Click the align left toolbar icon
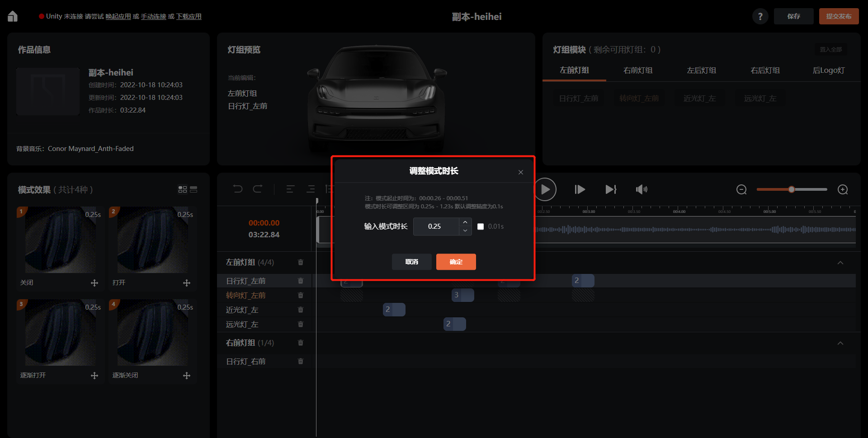This screenshot has width=868, height=438. [290, 189]
